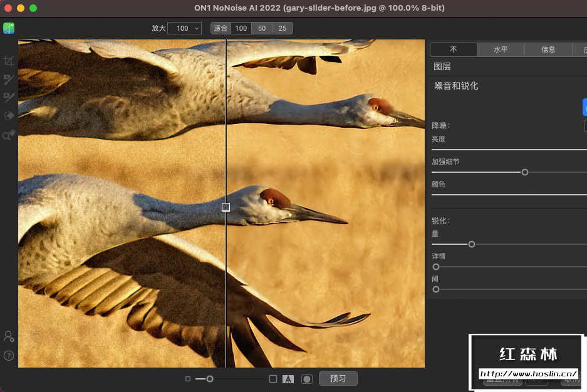Select the zoom and pan view tool
This screenshot has height=392, width=587.
click(x=9, y=135)
